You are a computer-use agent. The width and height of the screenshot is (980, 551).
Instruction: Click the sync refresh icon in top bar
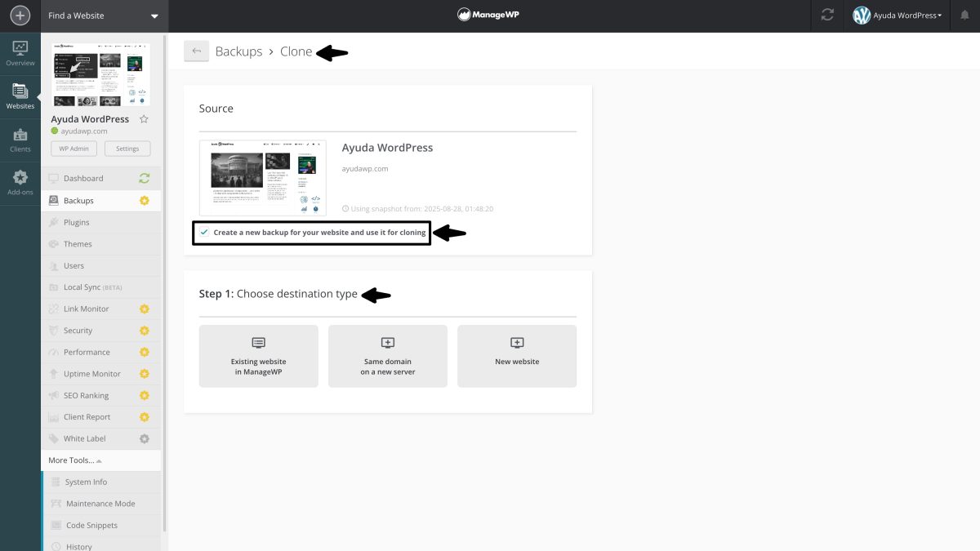pyautogui.click(x=827, y=15)
